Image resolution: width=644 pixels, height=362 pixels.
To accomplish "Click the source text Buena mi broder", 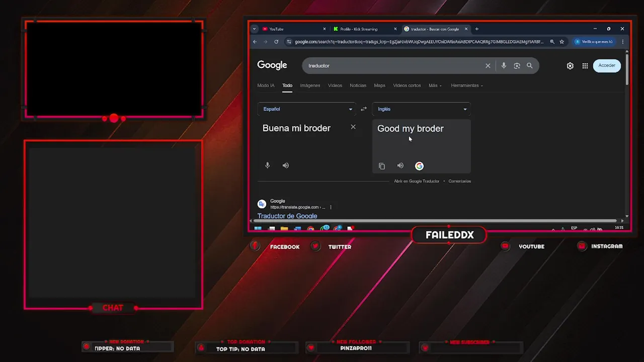I will click(x=296, y=128).
